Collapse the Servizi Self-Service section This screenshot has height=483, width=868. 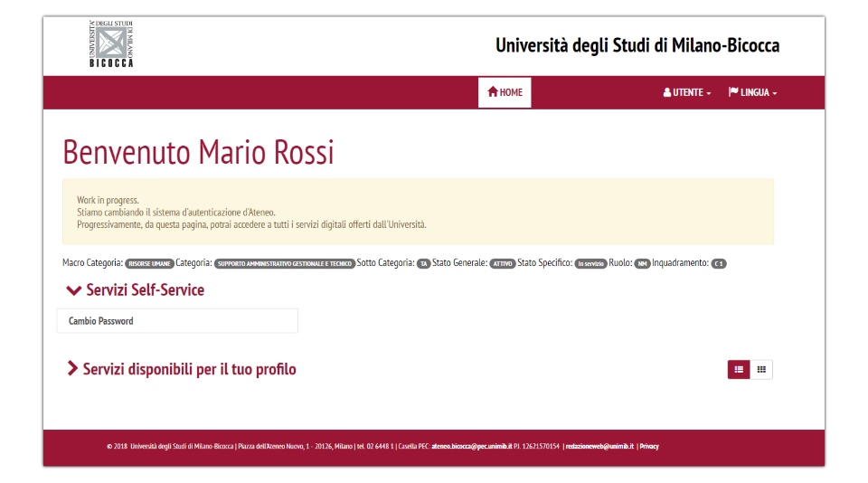[136, 290]
